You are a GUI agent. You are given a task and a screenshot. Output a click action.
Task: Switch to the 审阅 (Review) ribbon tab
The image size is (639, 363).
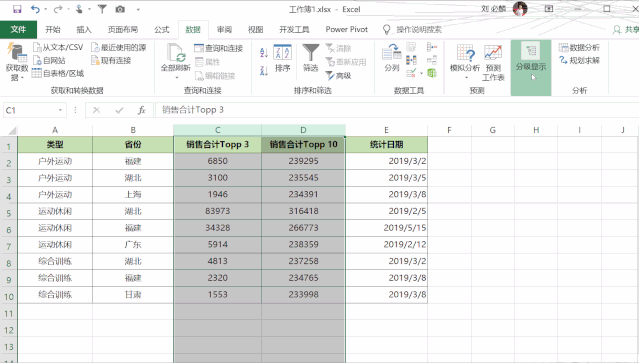[x=224, y=29]
